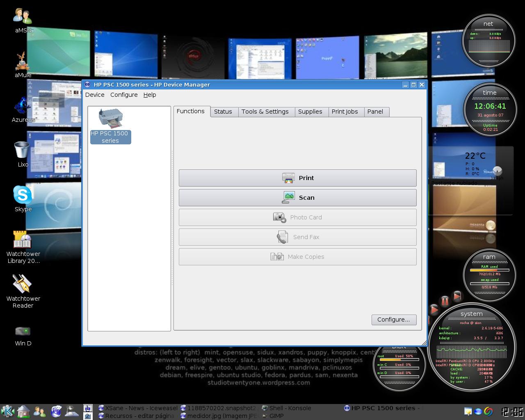Switch to virtual desktop 2
This screenshot has width=525, height=420.
88,416
